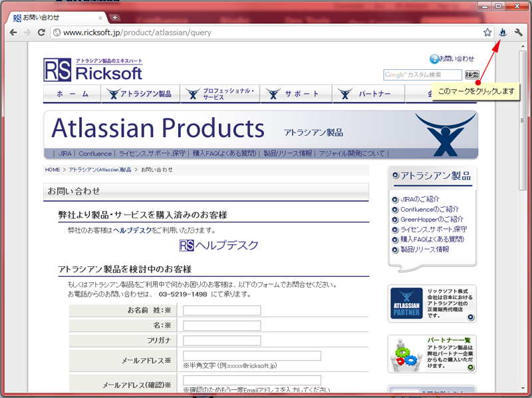Click the flame extension icon in toolbar

(503, 33)
